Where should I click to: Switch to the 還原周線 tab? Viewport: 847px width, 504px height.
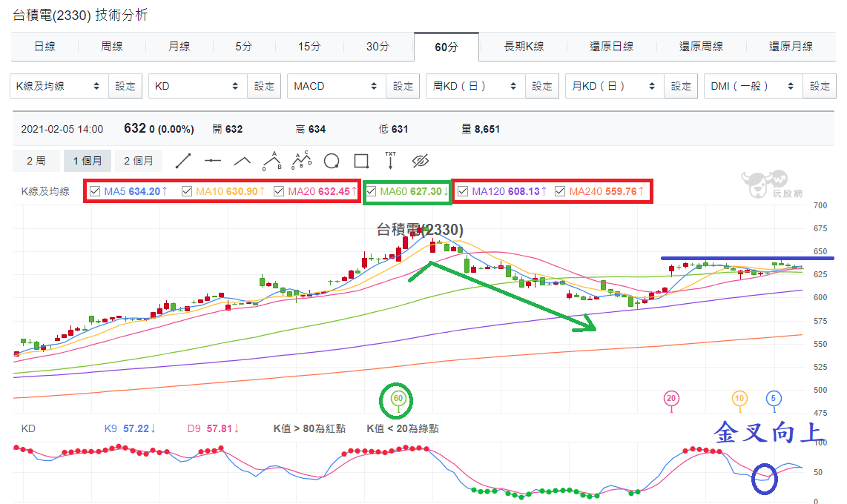coord(701,47)
